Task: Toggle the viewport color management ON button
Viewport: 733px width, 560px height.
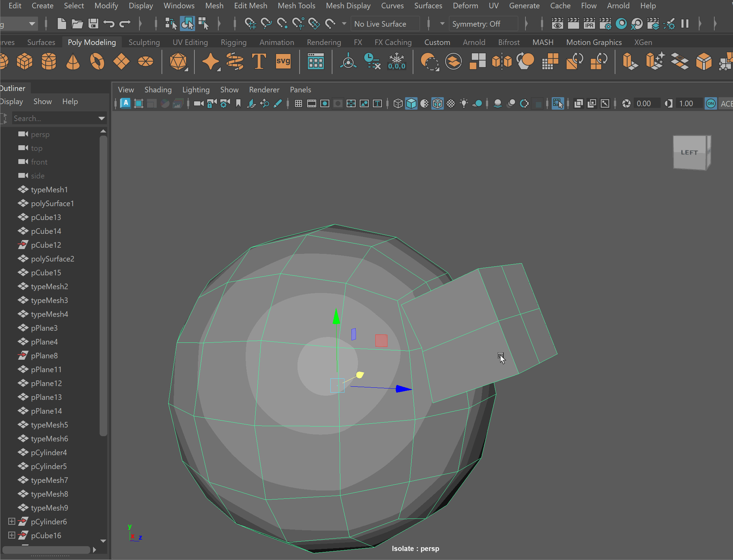Action: pos(711,103)
